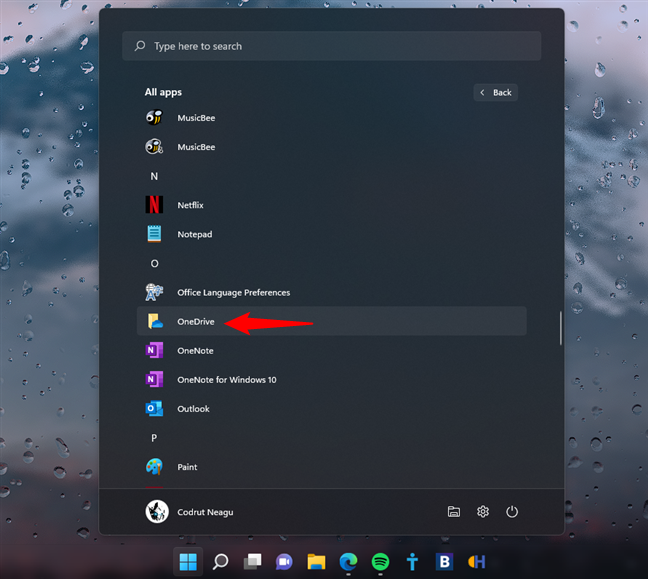The width and height of the screenshot is (648, 579).
Task: Open the first MusicBee app icon
Action: click(x=154, y=118)
